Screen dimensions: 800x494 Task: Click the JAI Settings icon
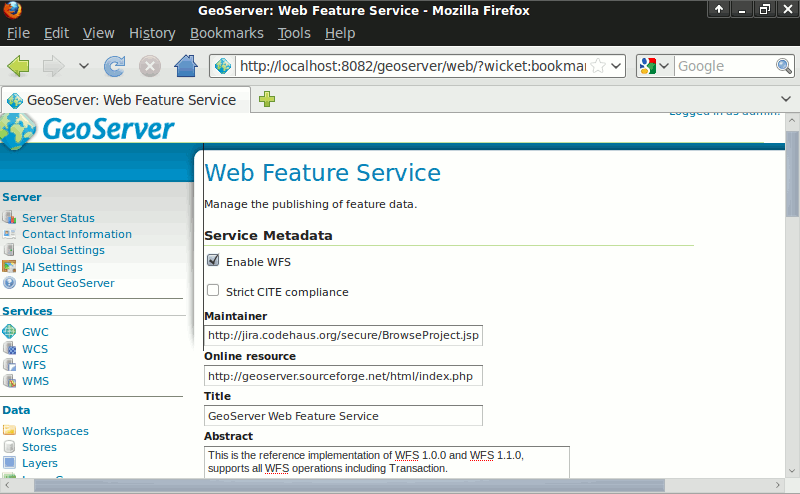point(9,266)
